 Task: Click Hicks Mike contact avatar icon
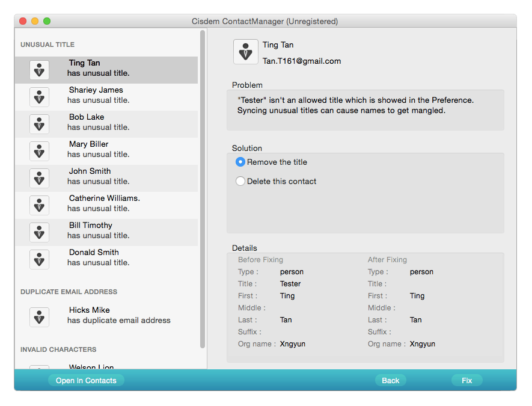39,317
